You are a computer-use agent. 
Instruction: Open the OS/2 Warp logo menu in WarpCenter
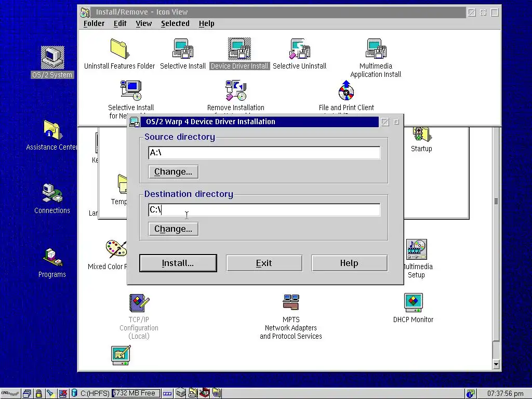[10, 394]
